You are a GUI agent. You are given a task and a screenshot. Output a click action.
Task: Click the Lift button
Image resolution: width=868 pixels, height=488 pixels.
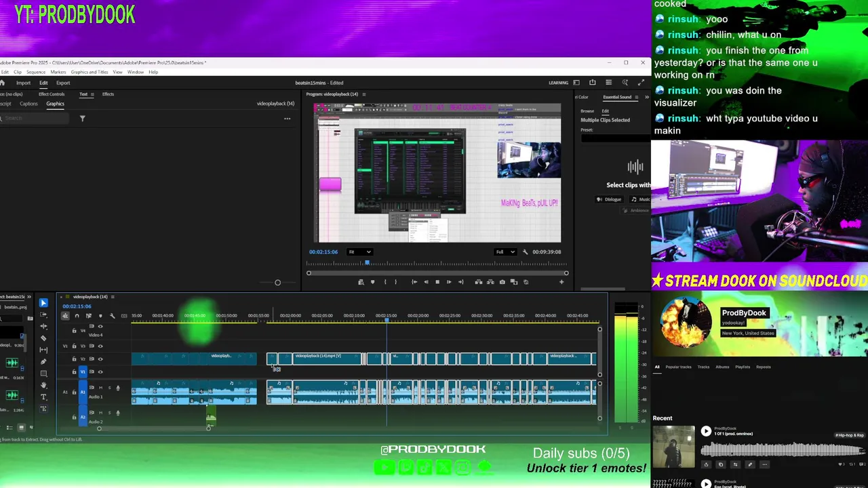coord(478,282)
